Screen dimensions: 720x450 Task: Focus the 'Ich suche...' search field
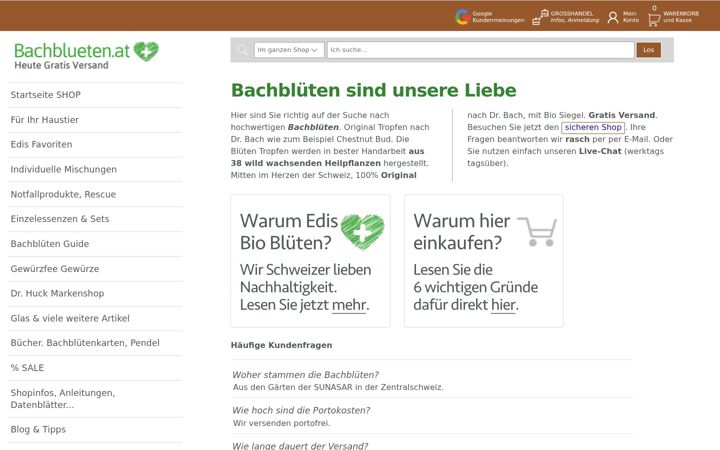(481, 50)
